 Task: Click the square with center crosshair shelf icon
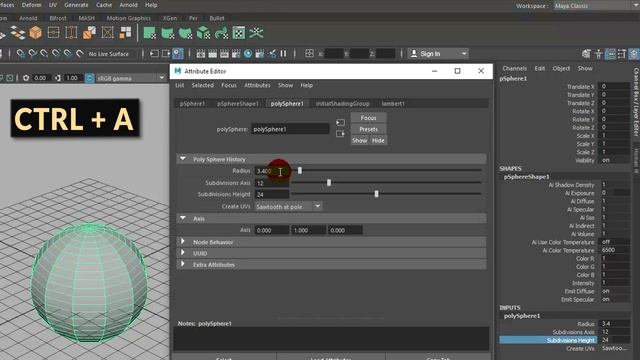(53, 33)
